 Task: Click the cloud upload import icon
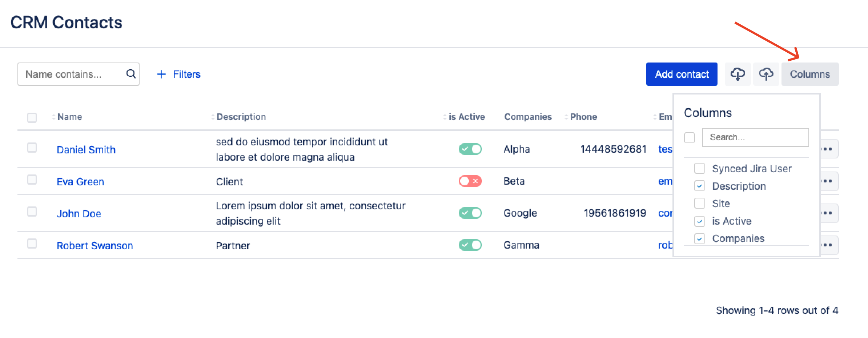(766, 74)
